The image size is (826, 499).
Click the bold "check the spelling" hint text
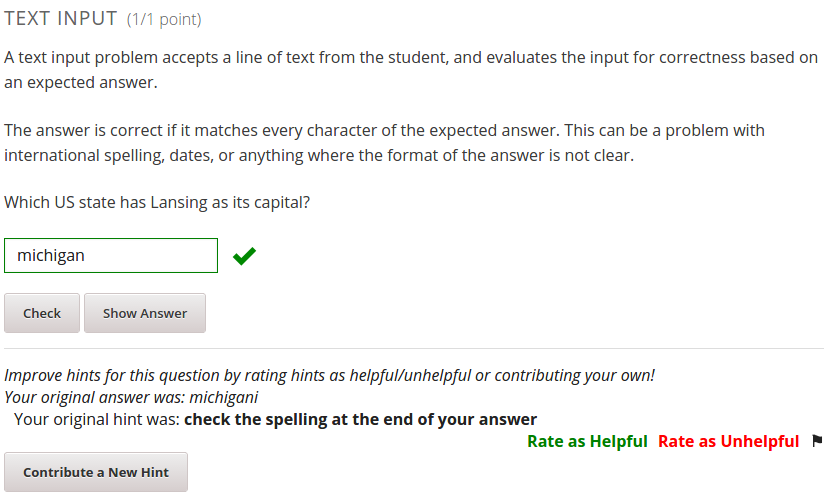tap(360, 419)
